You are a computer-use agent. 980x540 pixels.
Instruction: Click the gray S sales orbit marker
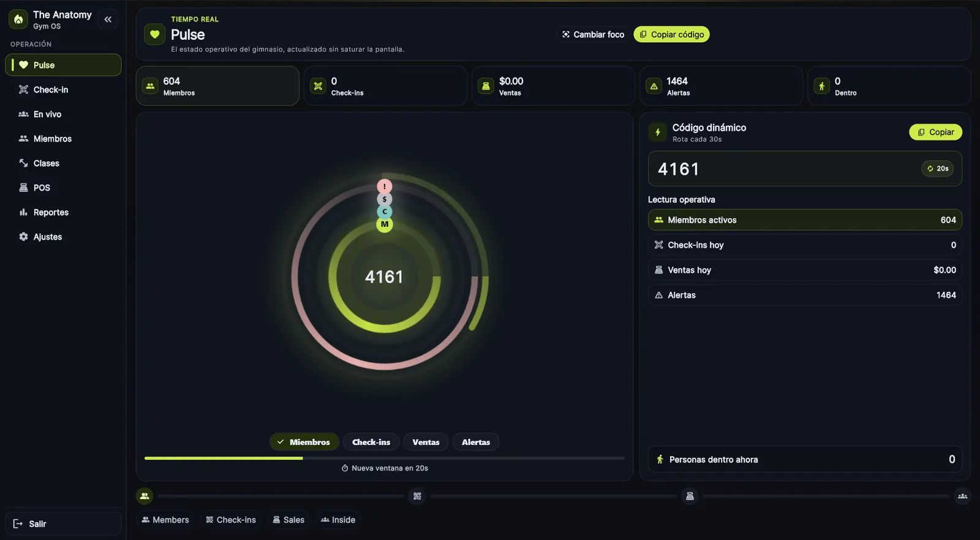tap(384, 199)
